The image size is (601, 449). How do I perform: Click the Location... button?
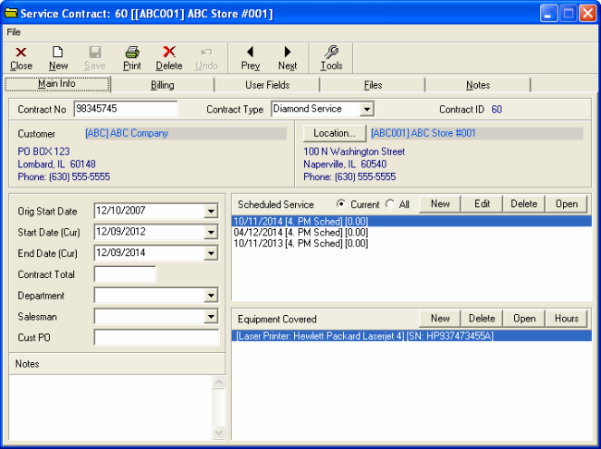pyautogui.click(x=334, y=133)
